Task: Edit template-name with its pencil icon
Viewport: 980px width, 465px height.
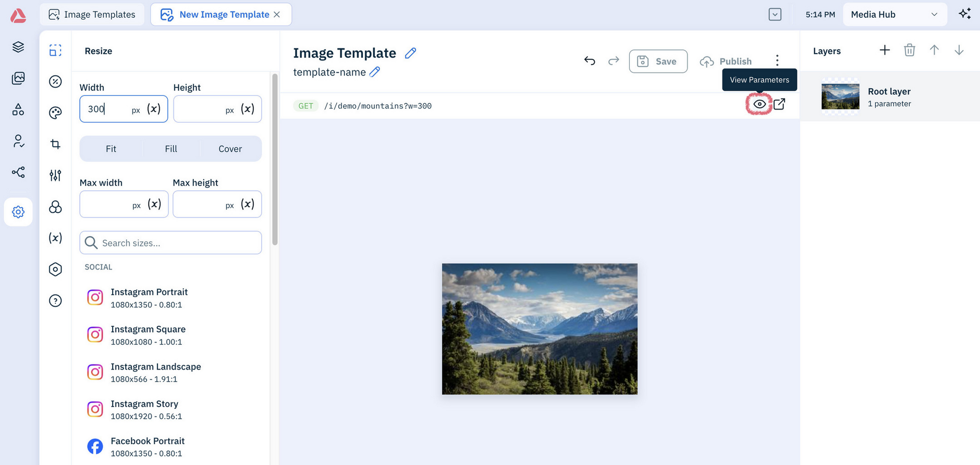Action: click(375, 72)
